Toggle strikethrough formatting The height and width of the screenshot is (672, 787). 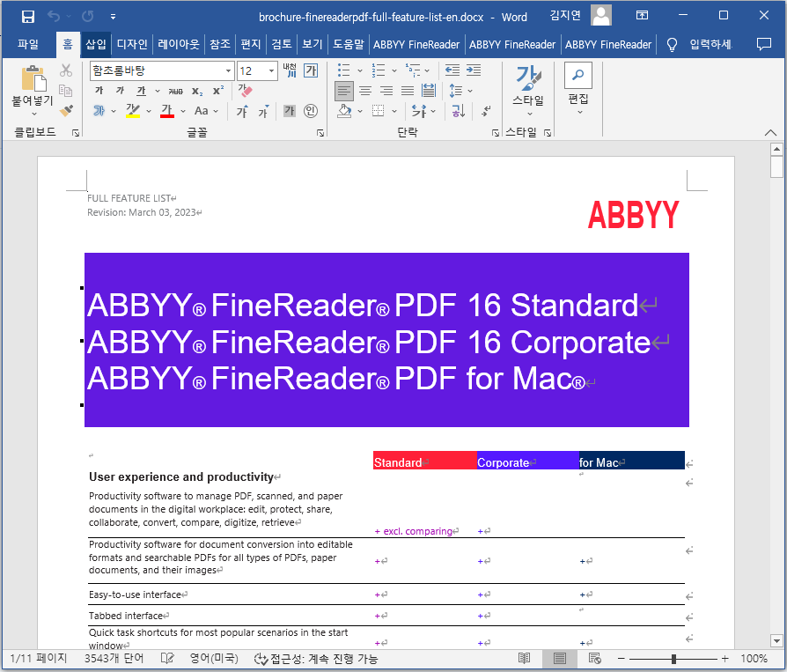(176, 91)
